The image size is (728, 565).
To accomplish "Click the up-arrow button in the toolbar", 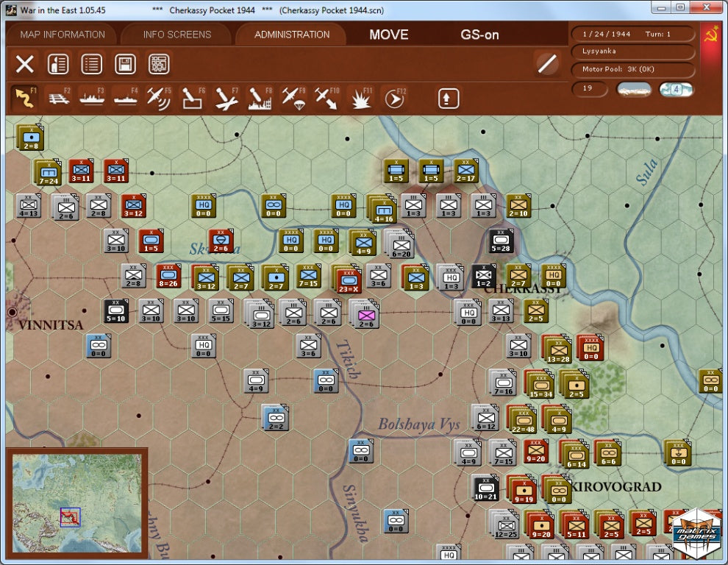I will tap(449, 99).
